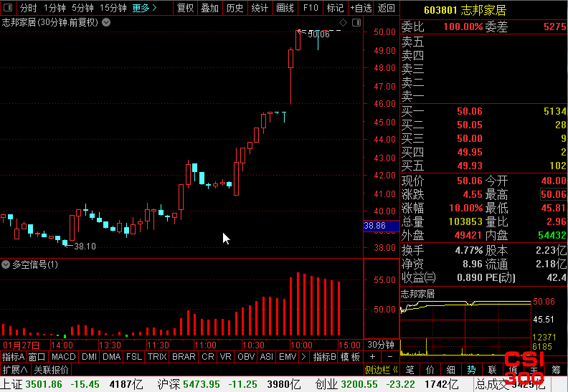
Task: Click the panel layout icon at top-left toolbar
Action: (x=8, y=8)
